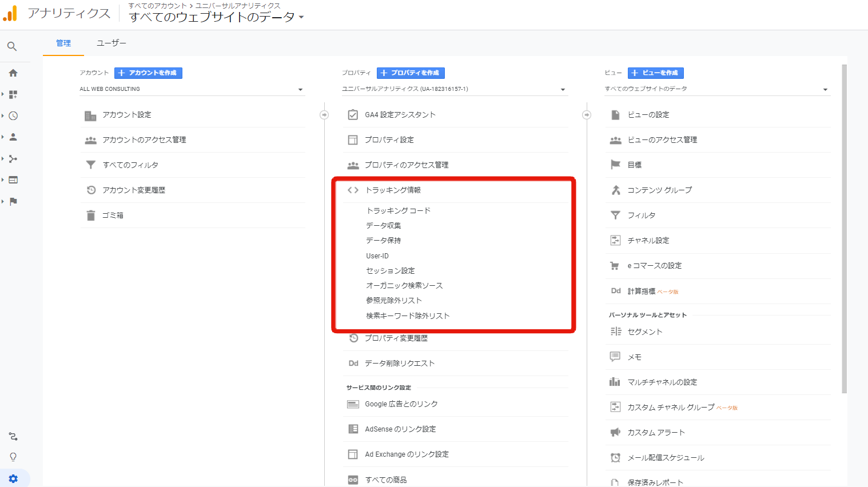Open 検索キーワード除外リスト submenu item

click(408, 316)
